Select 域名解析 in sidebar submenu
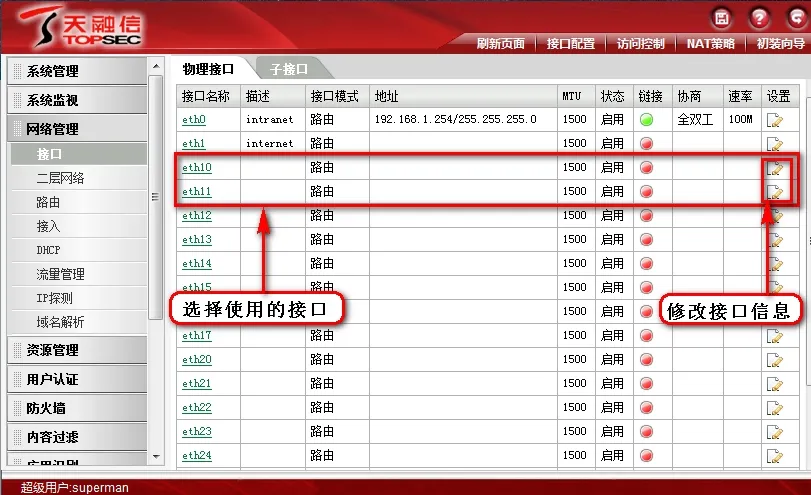 79,322
